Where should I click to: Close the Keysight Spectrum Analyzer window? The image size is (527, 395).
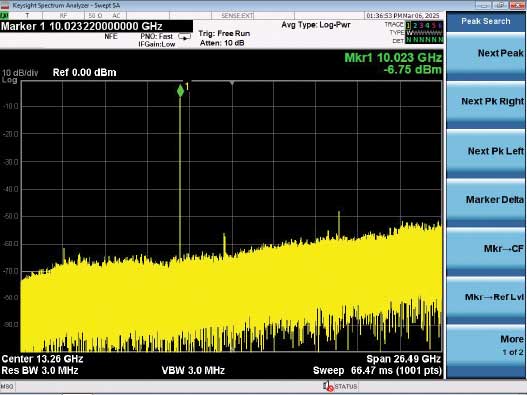pyautogui.click(x=517, y=5)
